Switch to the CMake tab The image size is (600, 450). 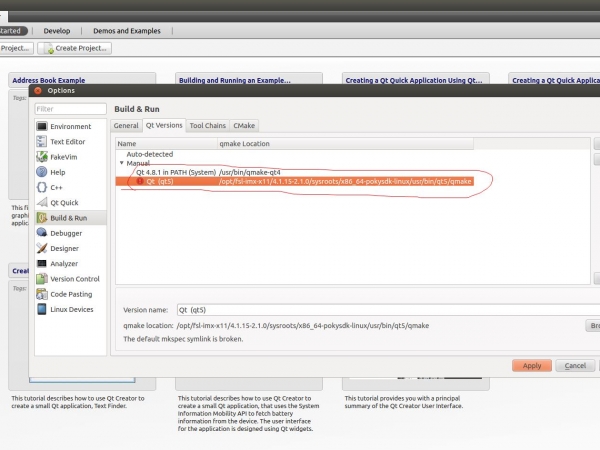(243, 126)
